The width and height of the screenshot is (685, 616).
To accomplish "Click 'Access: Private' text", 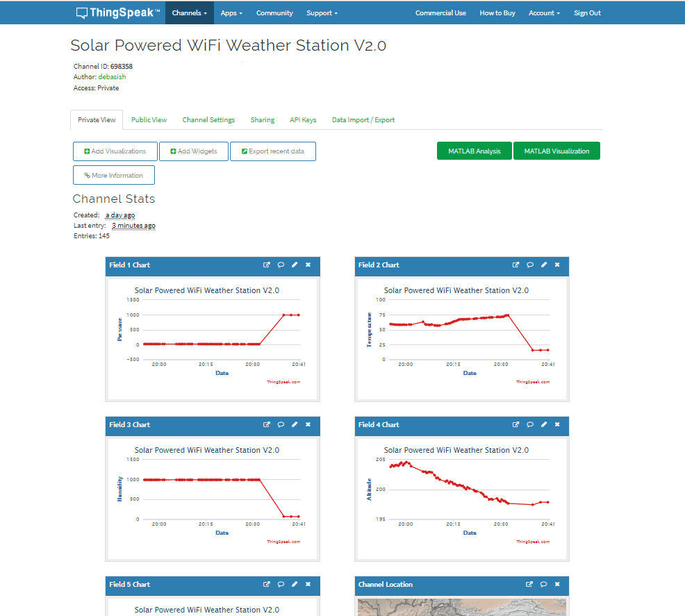I will 96,88.
